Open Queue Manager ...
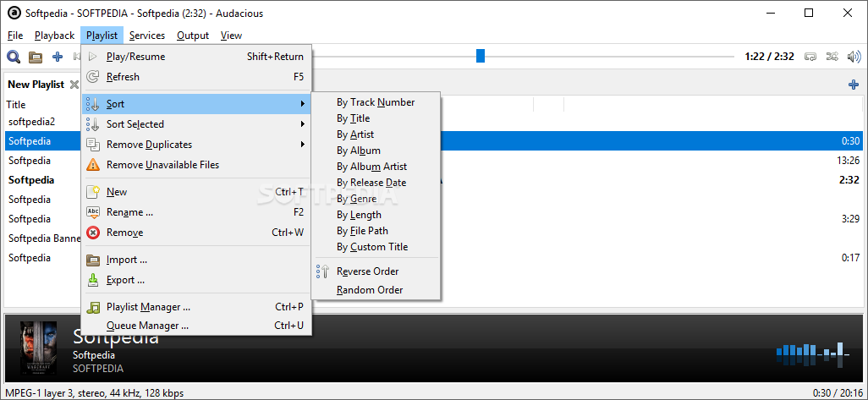 coord(196,326)
